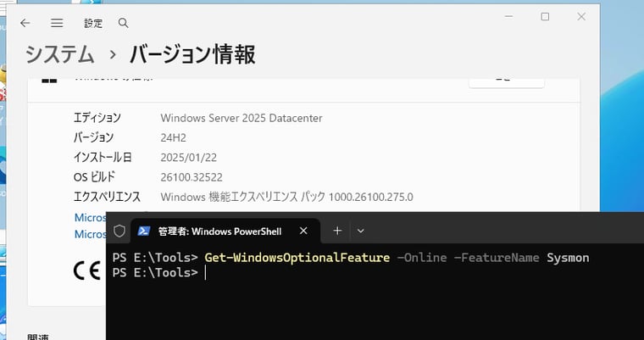Click the -Online parameter in the terminal
Screen dimensions: 644x340
pyautogui.click(x=422, y=258)
